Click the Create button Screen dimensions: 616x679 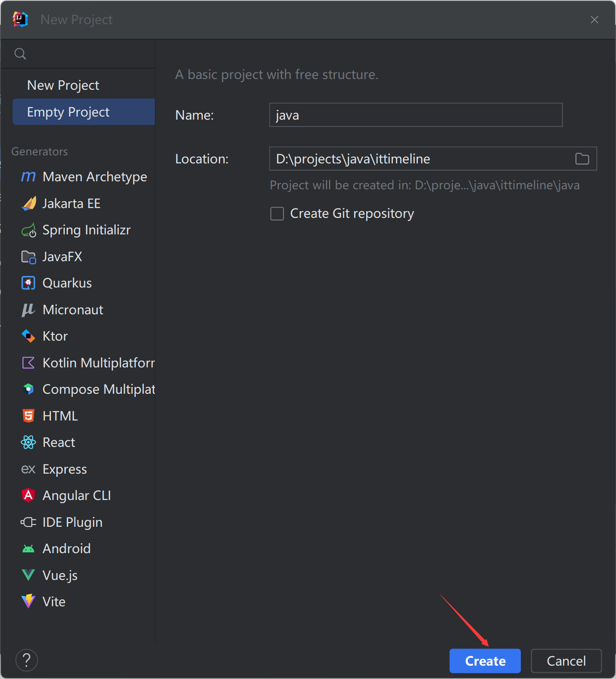(485, 661)
